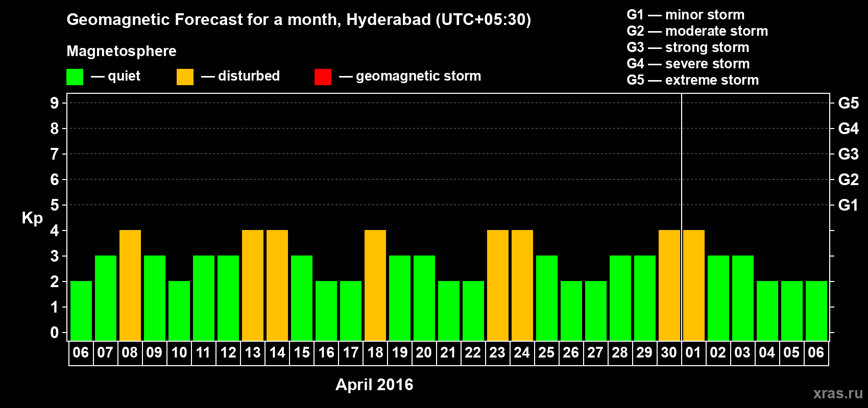
Task: Click the G5 label on the right axis
Action: click(x=848, y=103)
